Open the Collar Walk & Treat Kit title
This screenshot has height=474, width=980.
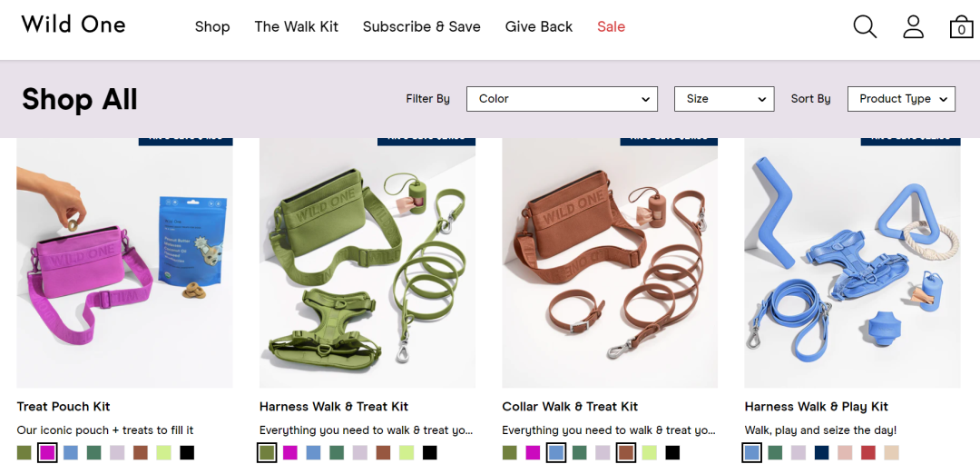pos(570,407)
